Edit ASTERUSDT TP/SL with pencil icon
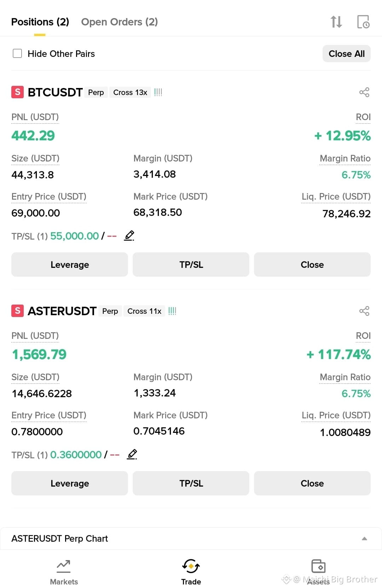 [x=132, y=454]
